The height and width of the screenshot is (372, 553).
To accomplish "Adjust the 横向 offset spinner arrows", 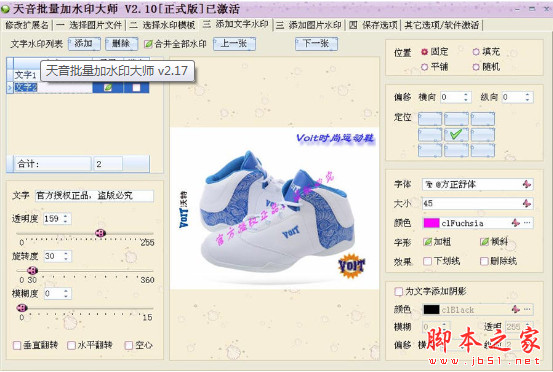I will tap(466, 97).
